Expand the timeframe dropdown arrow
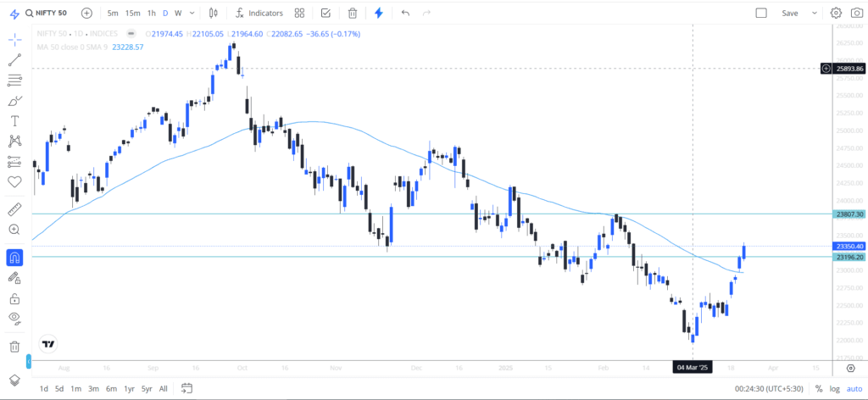 tap(192, 13)
